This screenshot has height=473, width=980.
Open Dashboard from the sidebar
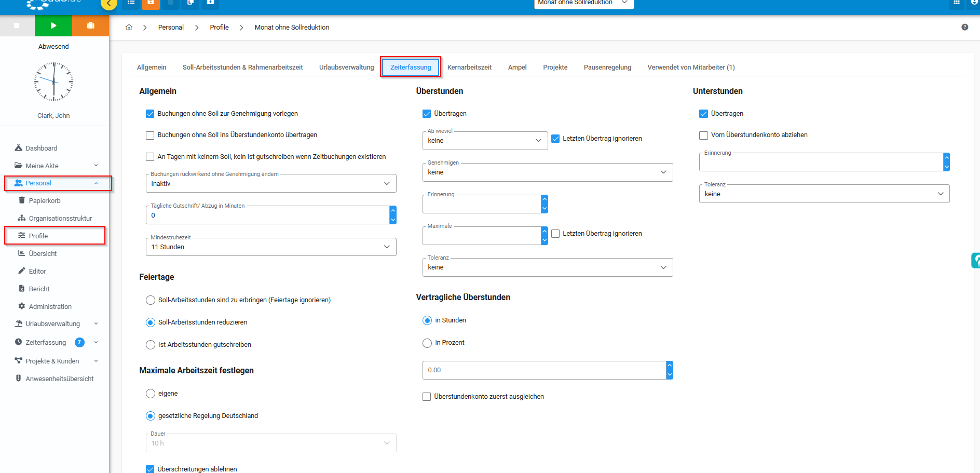tap(42, 148)
